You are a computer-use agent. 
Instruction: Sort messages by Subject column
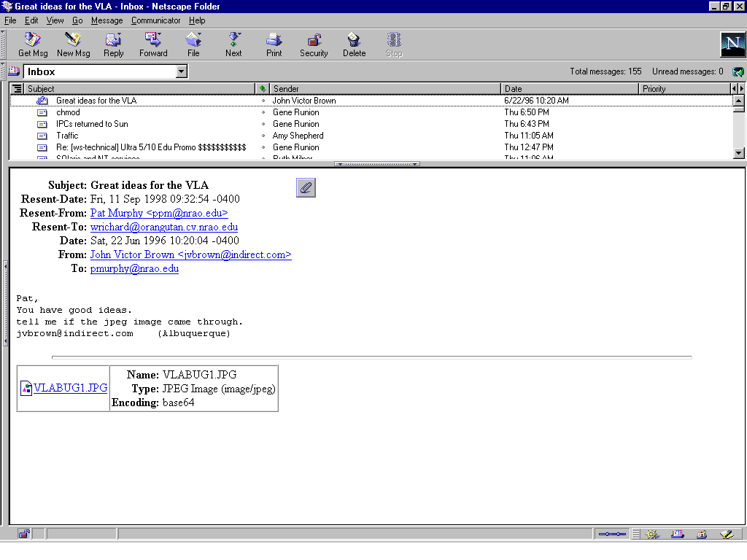(x=139, y=88)
